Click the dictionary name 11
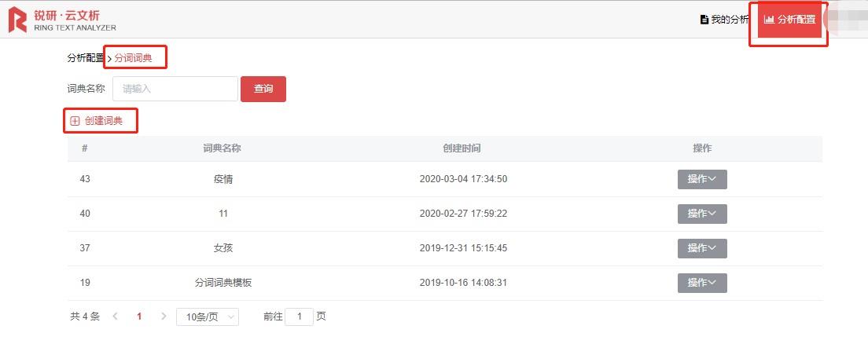This screenshot has width=868, height=344. pyautogui.click(x=223, y=214)
